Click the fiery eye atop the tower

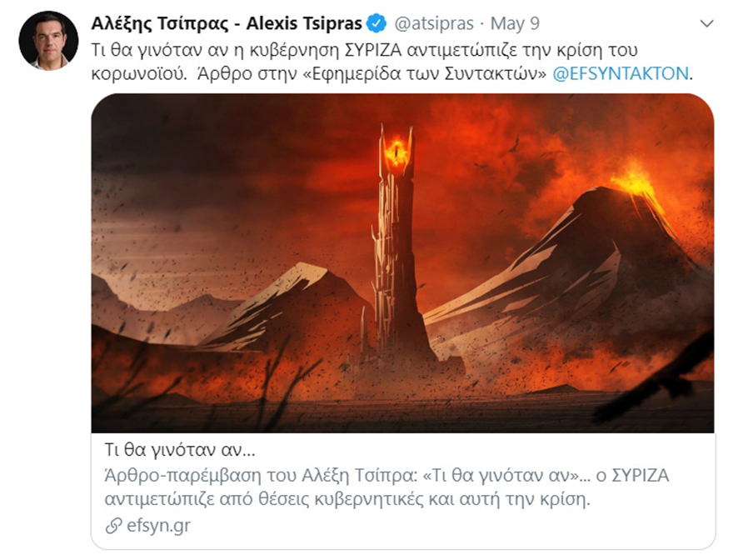click(396, 151)
